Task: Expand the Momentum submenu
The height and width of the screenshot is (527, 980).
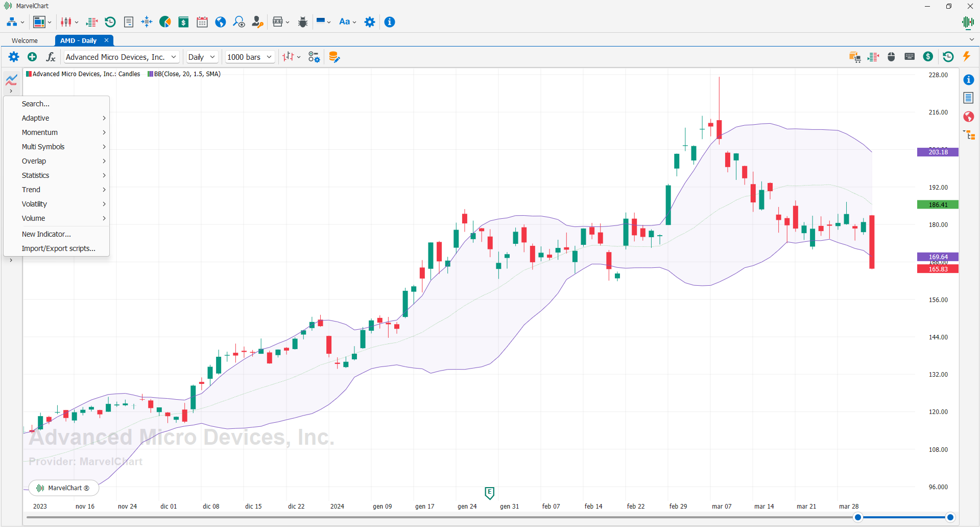Action: 57,132
